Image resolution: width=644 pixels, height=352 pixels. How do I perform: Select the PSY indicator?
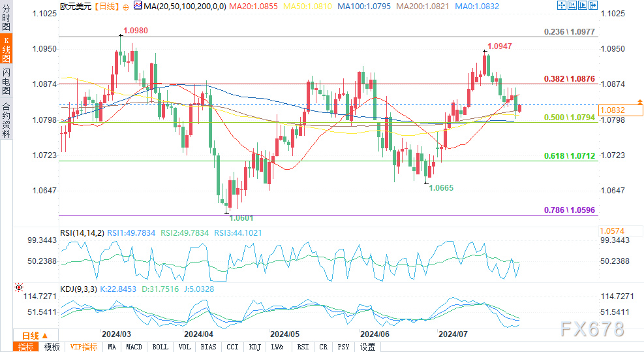click(343, 347)
